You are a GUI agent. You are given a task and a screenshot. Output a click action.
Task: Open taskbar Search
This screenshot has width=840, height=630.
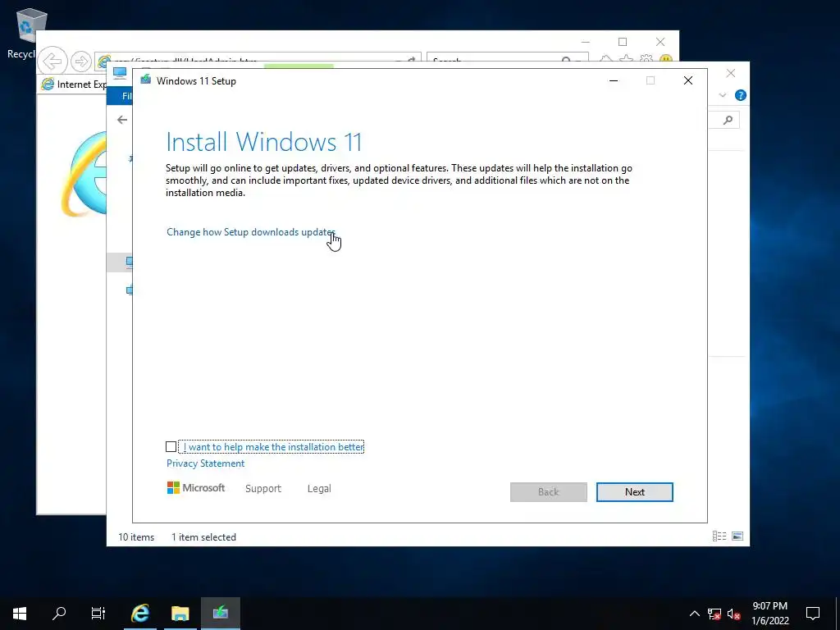click(x=59, y=614)
